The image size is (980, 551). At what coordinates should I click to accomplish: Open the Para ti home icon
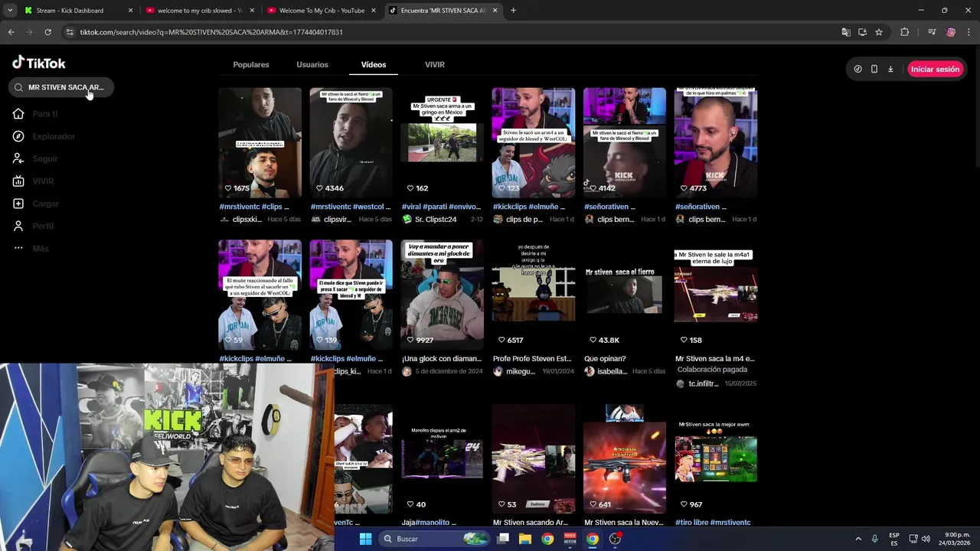point(18,114)
